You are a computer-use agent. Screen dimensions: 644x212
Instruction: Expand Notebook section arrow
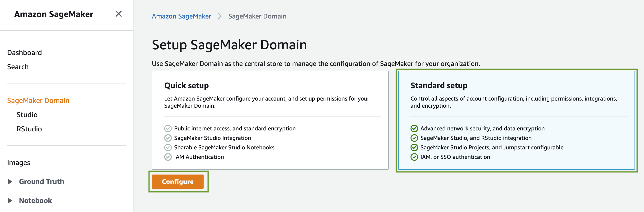(x=10, y=201)
